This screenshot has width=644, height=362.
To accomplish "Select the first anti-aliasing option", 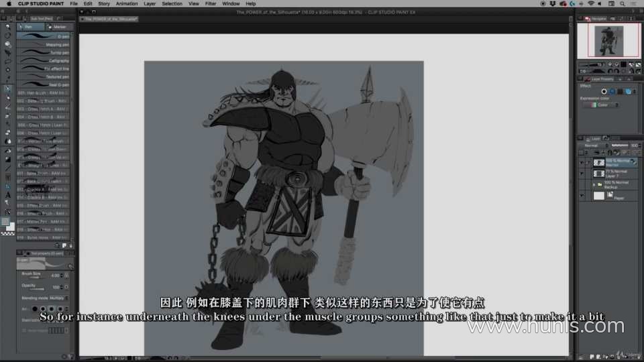I will click(x=34, y=308).
